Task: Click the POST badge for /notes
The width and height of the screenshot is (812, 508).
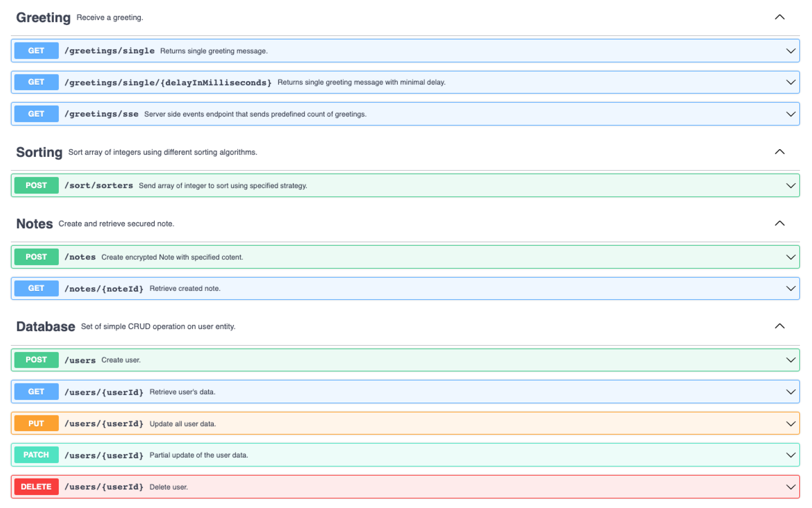Action: click(36, 257)
